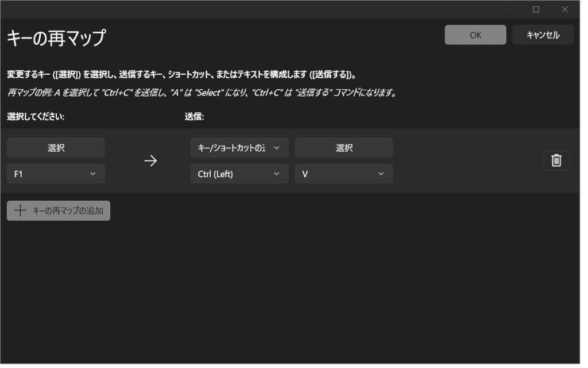The height and width of the screenshot is (368, 588).
Task: Open the Ctrl (Left) modifier dropdown
Action: (239, 174)
